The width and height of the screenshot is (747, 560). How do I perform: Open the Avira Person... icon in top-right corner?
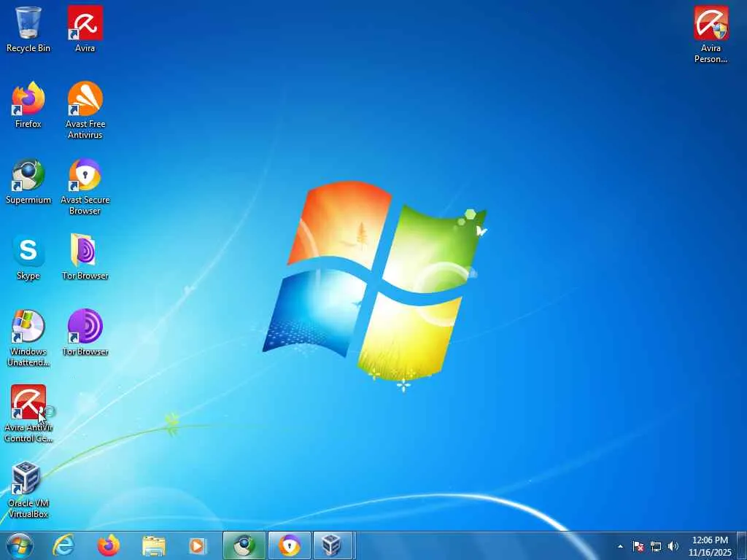711,34
